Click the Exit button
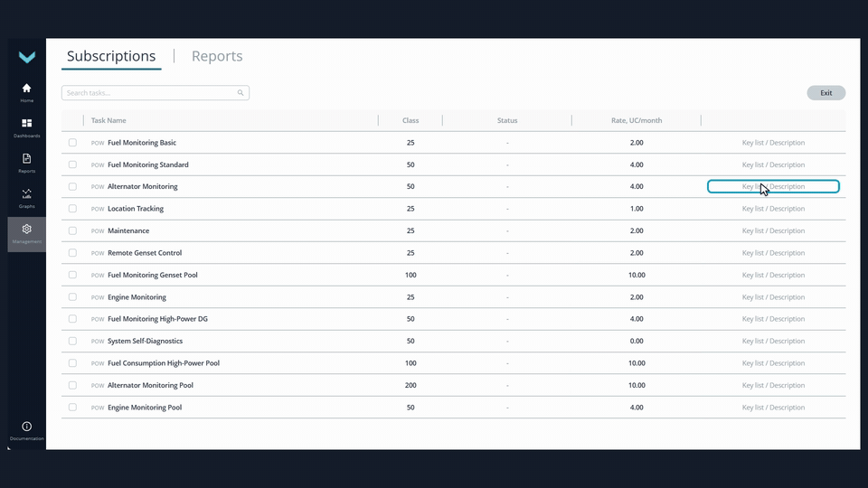The width and height of the screenshot is (868, 488). (826, 93)
